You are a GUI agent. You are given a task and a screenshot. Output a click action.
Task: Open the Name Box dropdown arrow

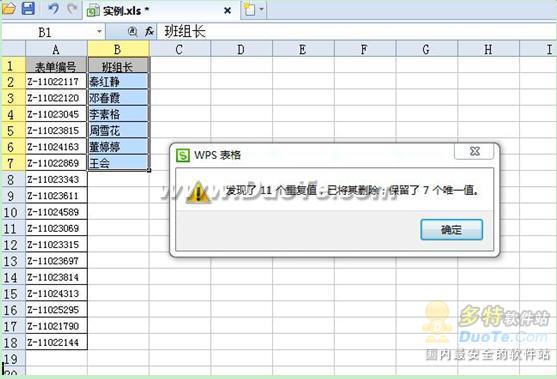coord(99,32)
